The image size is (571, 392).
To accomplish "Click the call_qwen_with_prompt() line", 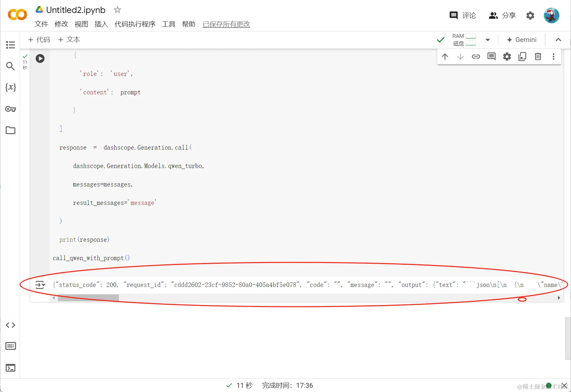I will 91,258.
